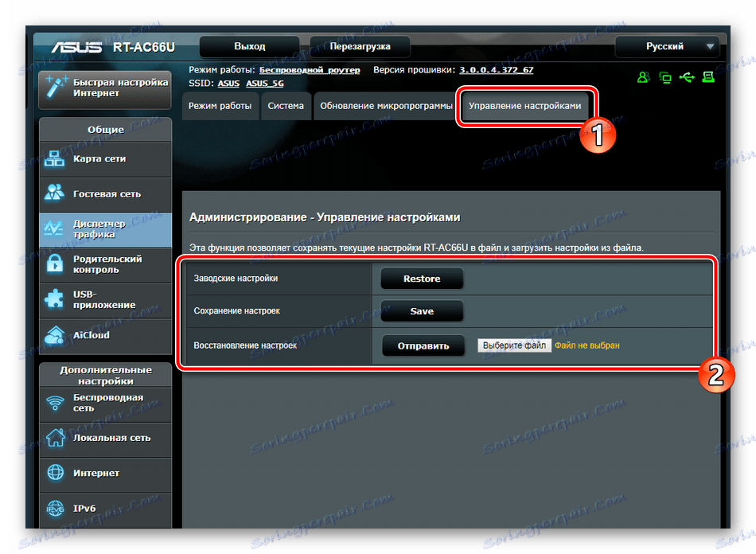Open Быстрая настройка Интернет button
The width and height of the screenshot is (756, 554).
(105, 88)
